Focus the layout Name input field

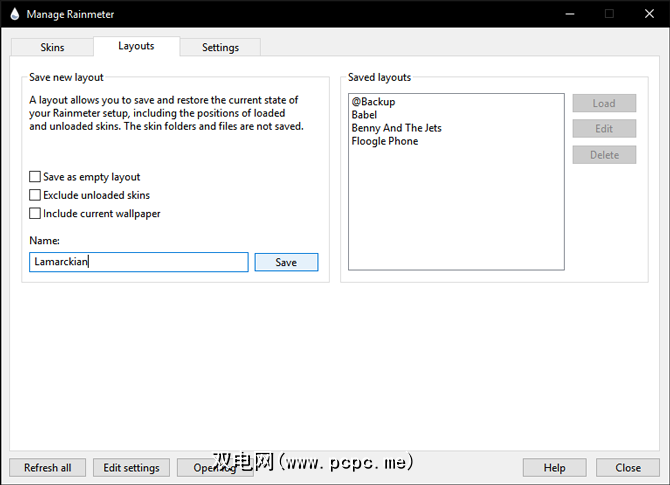click(139, 262)
